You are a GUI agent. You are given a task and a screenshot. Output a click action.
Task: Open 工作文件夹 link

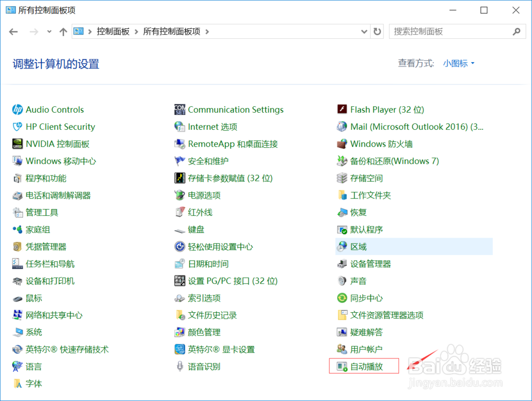[x=370, y=195]
